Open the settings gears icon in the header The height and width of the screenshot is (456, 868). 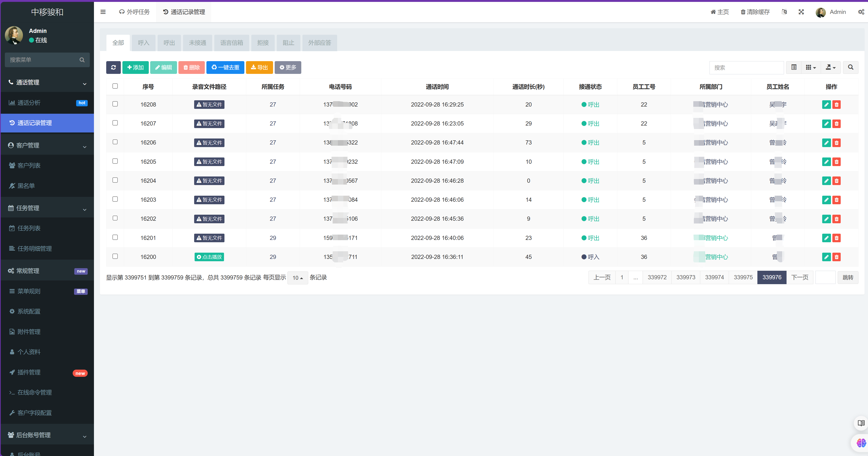pyautogui.click(x=861, y=12)
